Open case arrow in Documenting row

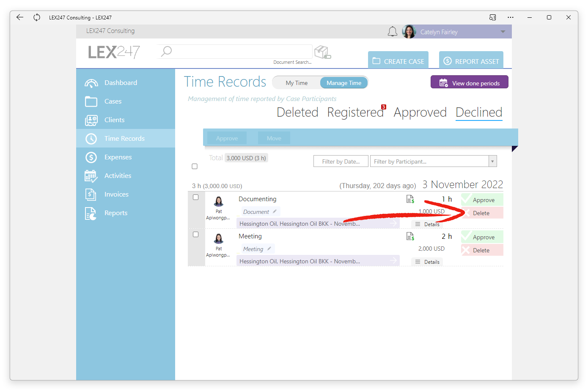click(393, 223)
